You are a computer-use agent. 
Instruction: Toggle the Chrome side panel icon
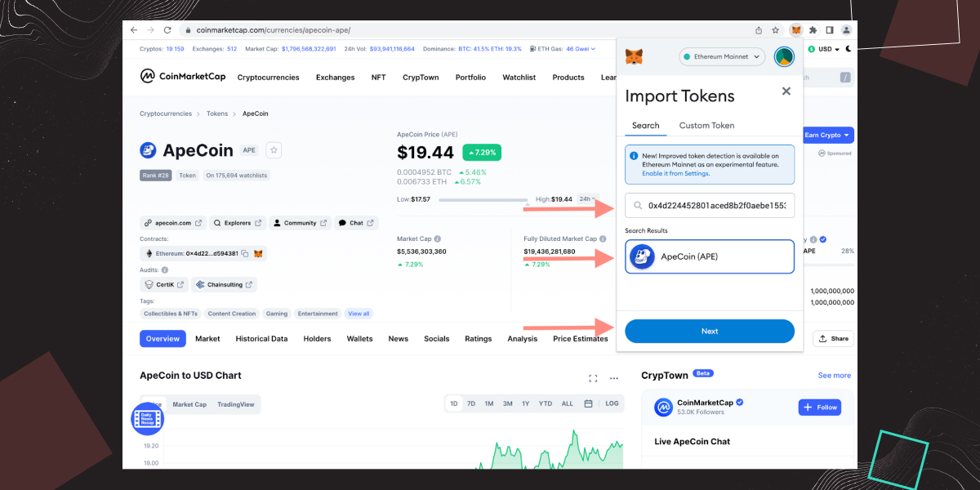[x=830, y=30]
